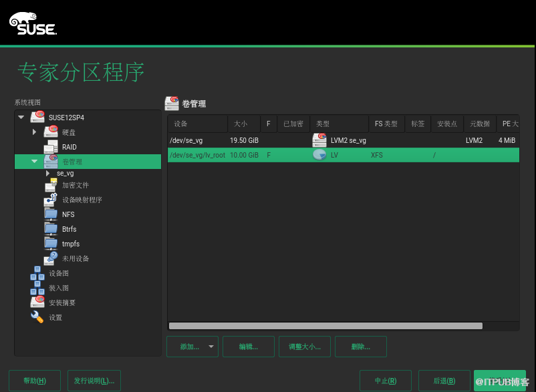Click the 后退(B) back button
Viewport: 536px width, 392px height.
tap(444, 381)
